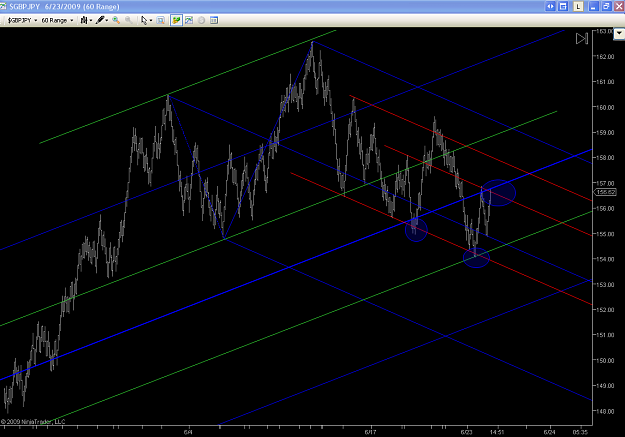Open the indicators chart icon
Viewport: 625px width, 437px height.
[189, 20]
